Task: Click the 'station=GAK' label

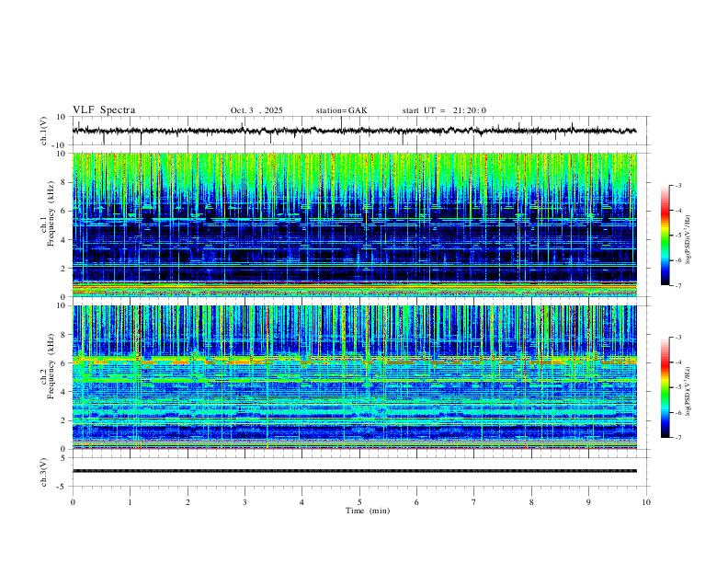Action: pos(341,110)
